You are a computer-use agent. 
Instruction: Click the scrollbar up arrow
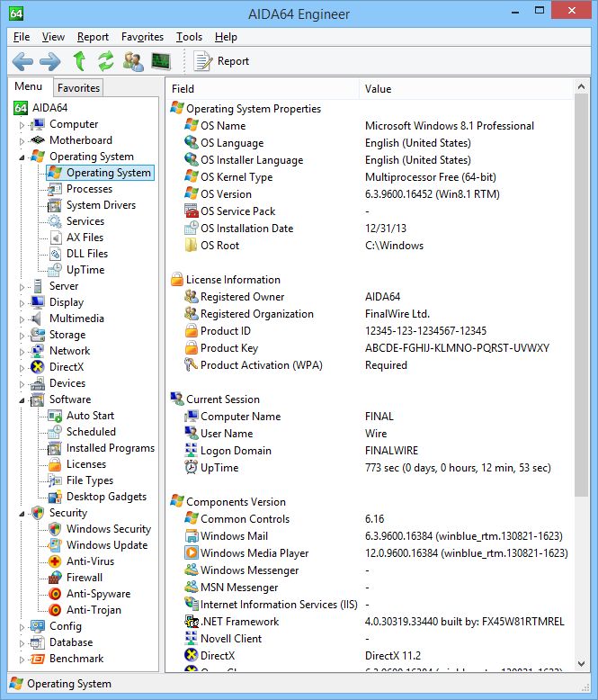tap(581, 86)
